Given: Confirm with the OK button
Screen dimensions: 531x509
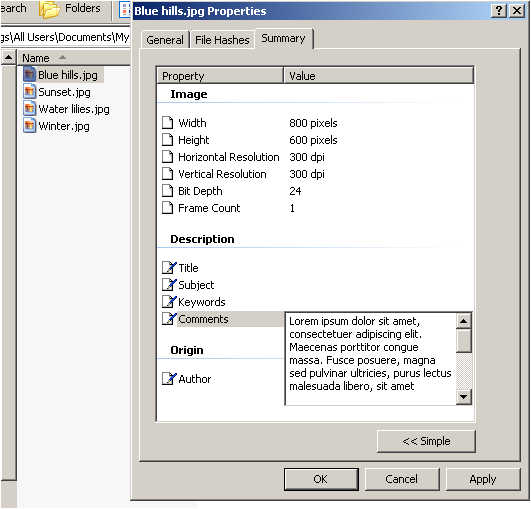Looking at the screenshot, I should (x=321, y=479).
